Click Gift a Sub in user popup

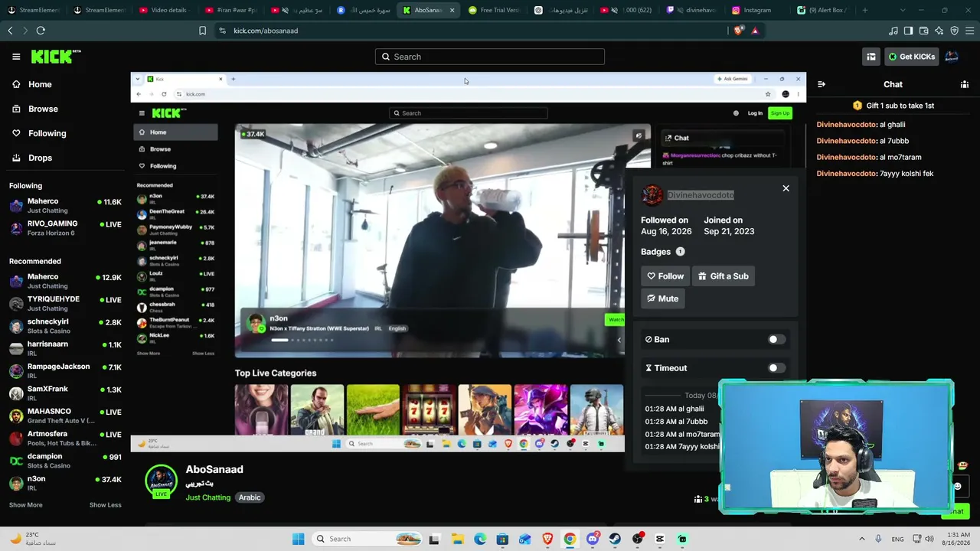(x=724, y=276)
